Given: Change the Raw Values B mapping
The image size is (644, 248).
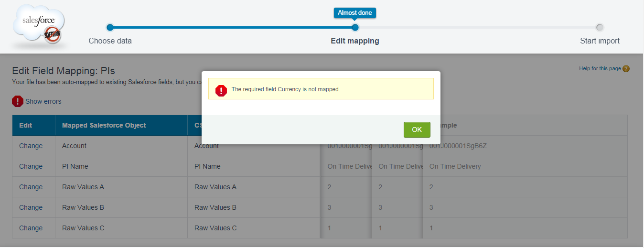Looking at the screenshot, I should tap(31, 207).
